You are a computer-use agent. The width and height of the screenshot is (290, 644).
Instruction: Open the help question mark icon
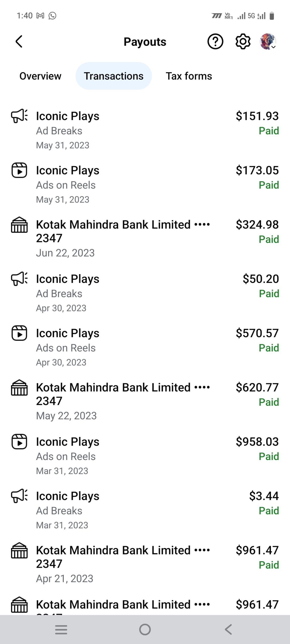pos(215,42)
